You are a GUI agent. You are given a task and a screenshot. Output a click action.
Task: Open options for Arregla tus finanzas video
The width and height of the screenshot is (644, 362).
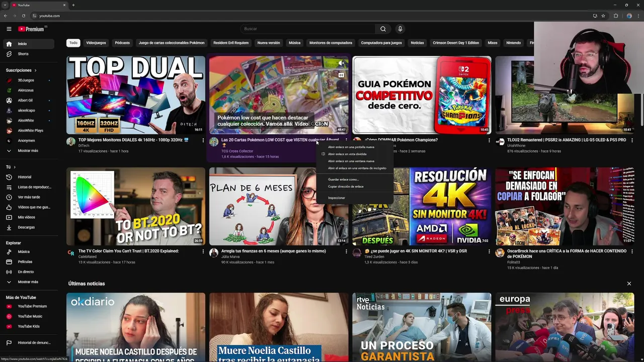[x=346, y=251]
